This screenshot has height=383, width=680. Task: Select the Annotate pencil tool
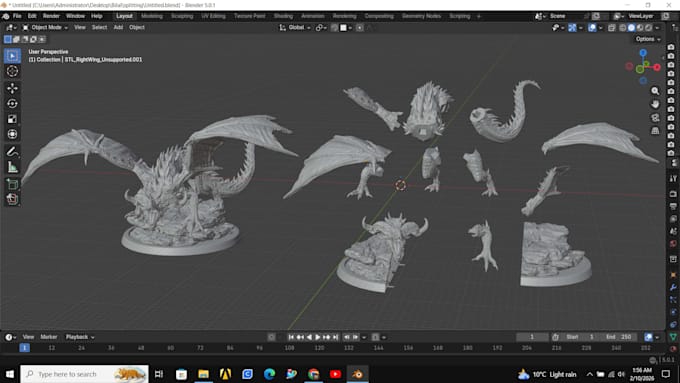tap(12, 151)
